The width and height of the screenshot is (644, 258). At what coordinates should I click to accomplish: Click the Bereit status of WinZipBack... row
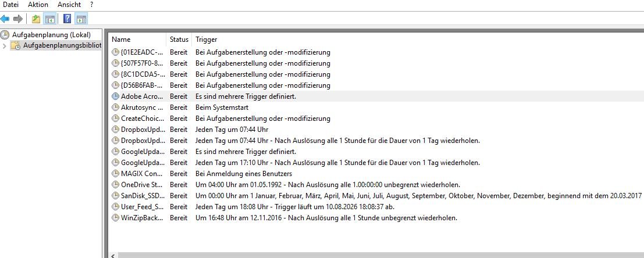179,218
